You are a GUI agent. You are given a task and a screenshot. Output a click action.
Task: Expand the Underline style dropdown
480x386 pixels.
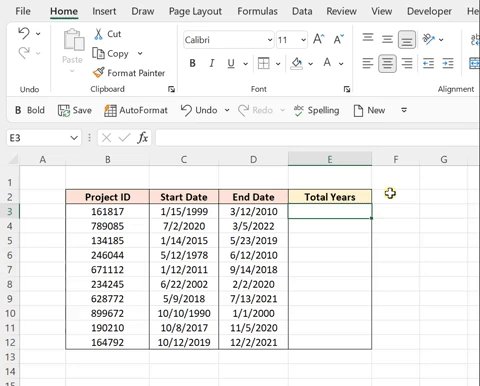coord(246,63)
